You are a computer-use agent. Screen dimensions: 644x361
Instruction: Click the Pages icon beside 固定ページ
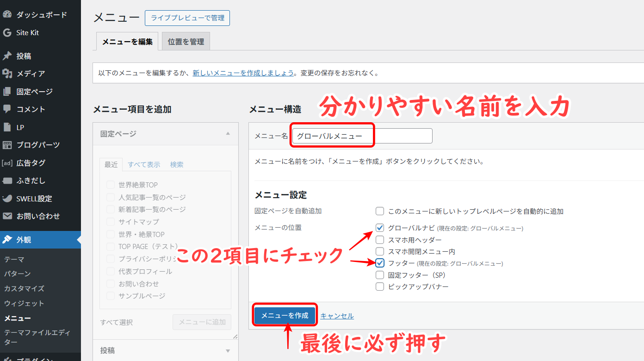click(x=7, y=92)
